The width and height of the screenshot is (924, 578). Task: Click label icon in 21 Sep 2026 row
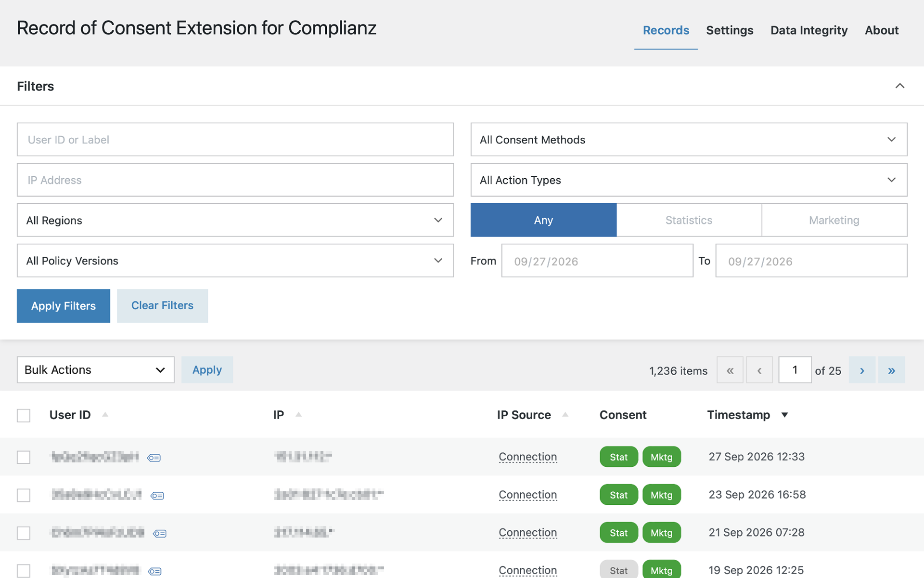(160, 533)
